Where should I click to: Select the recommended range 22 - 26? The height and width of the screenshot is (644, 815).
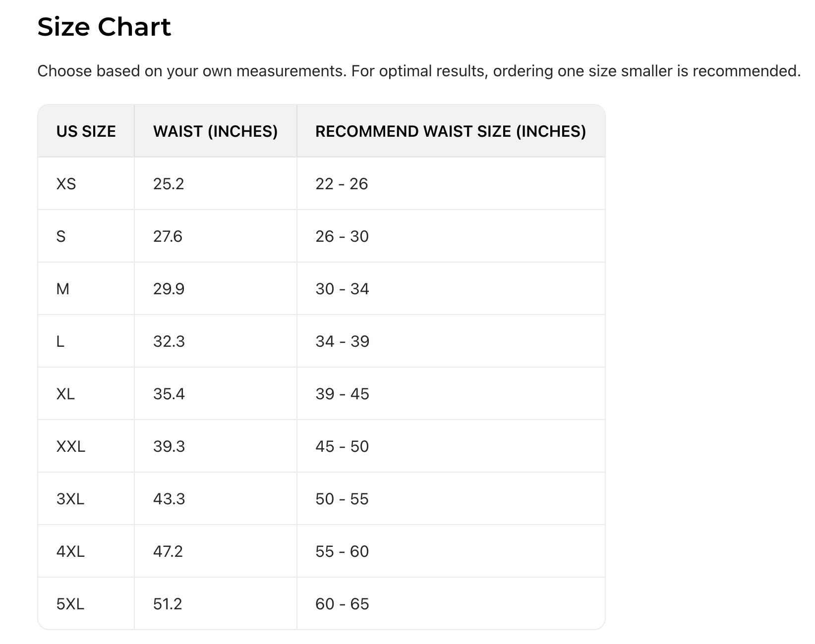click(342, 184)
